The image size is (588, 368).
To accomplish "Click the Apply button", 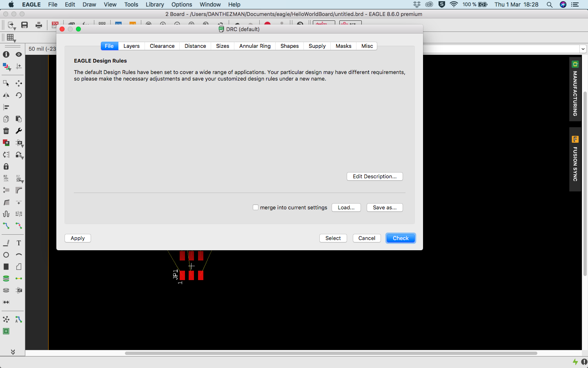I will point(78,238).
